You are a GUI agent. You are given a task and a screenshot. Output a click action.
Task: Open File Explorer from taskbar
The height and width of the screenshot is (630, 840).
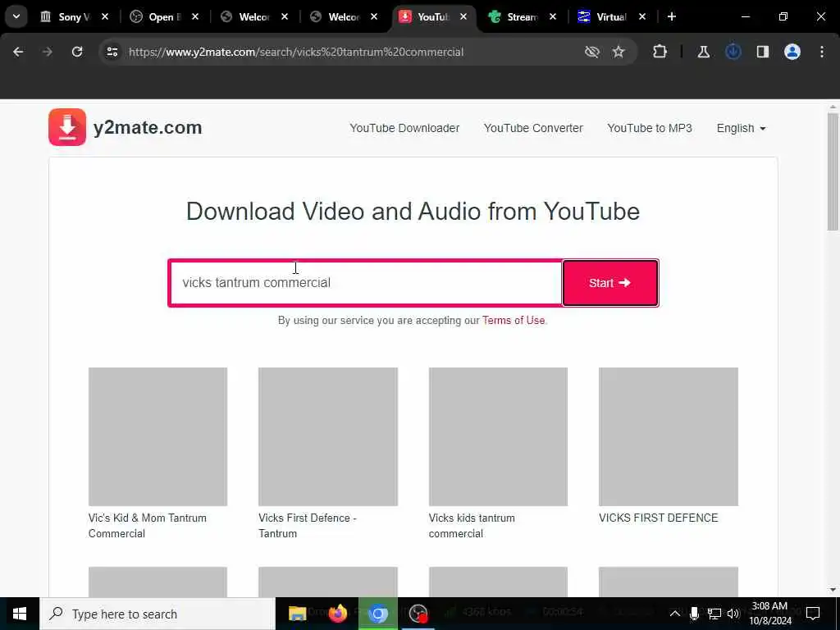[297, 614]
